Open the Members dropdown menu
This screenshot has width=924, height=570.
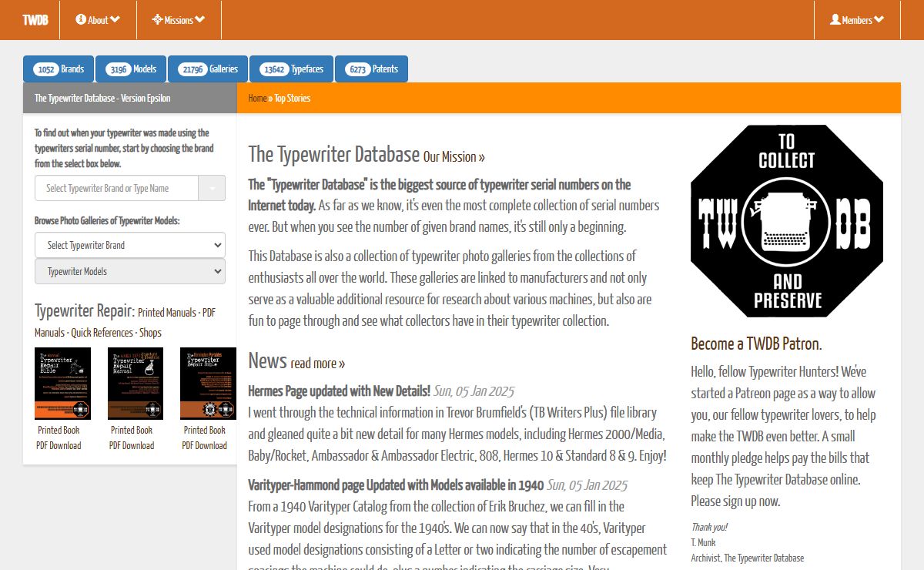click(857, 20)
